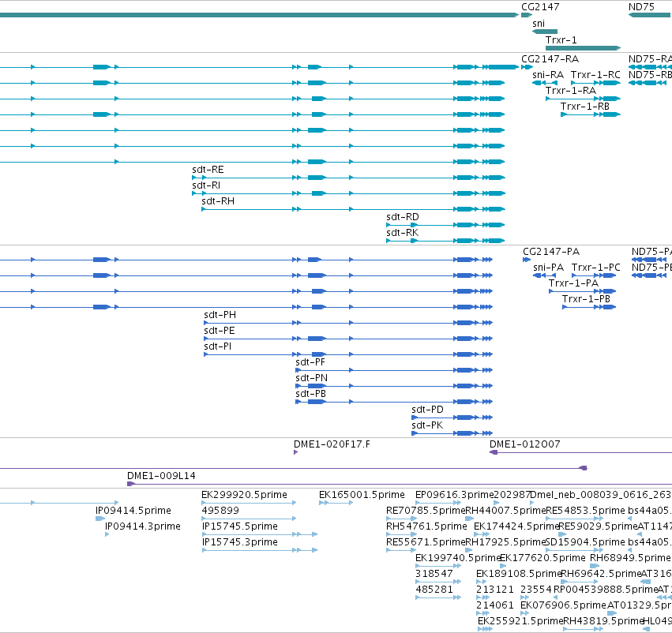The height and width of the screenshot is (633, 672).
Task: Select the Trxr-1-PC protein label
Action: [x=595, y=268]
